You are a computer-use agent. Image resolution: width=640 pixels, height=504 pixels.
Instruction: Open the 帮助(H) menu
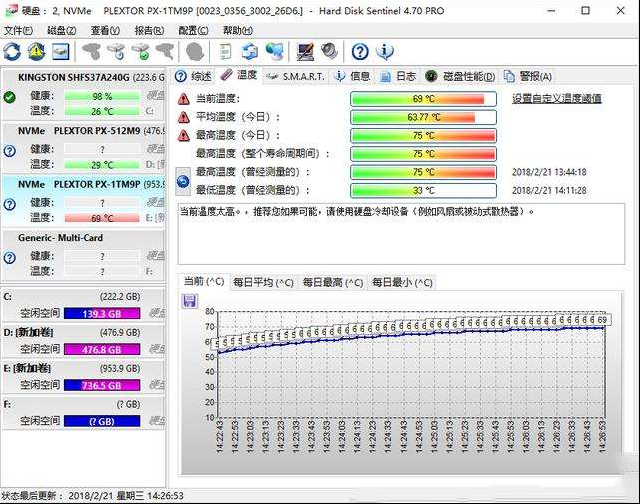click(238, 30)
